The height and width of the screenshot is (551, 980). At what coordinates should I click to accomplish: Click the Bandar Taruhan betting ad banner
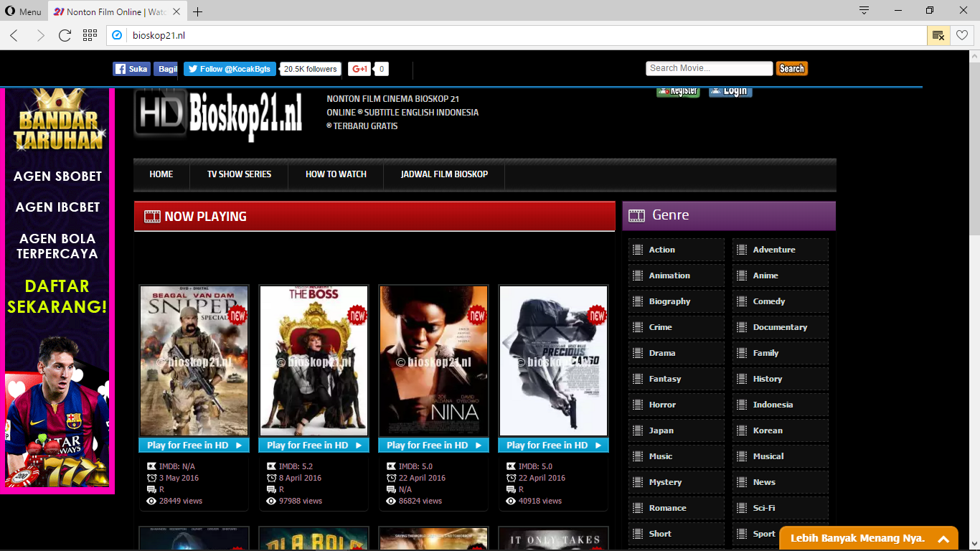[57, 291]
